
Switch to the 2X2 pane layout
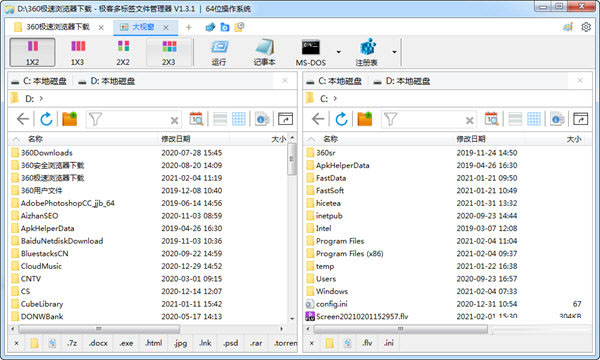123,52
